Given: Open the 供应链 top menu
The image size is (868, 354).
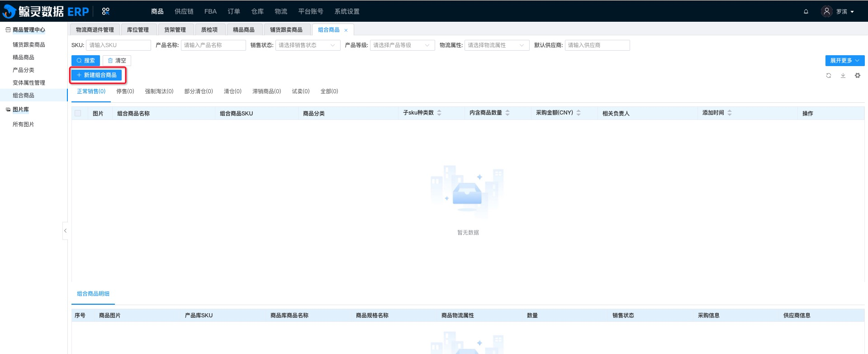Looking at the screenshot, I should 184,11.
